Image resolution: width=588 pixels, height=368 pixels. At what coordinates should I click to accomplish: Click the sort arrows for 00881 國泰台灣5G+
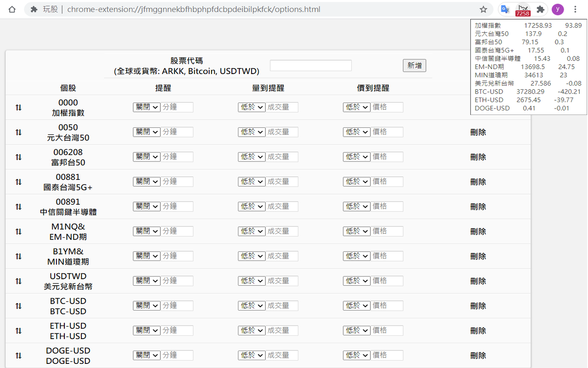coord(18,182)
